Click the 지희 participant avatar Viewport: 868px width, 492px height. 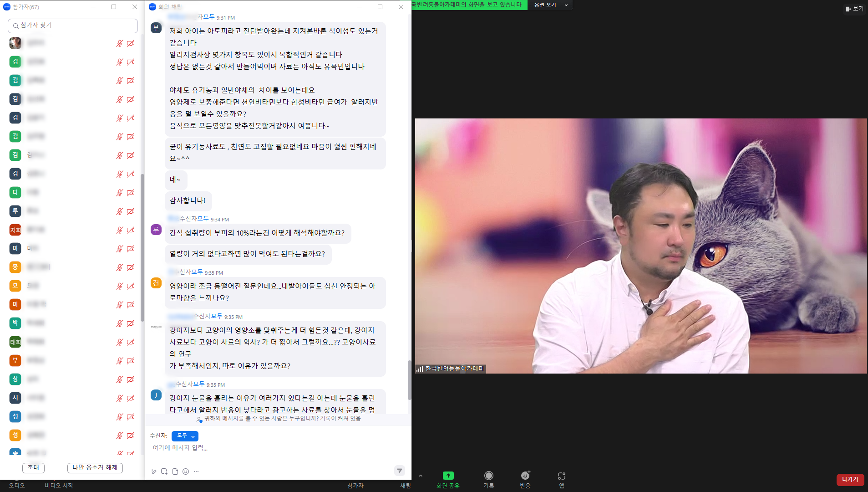[x=15, y=230]
